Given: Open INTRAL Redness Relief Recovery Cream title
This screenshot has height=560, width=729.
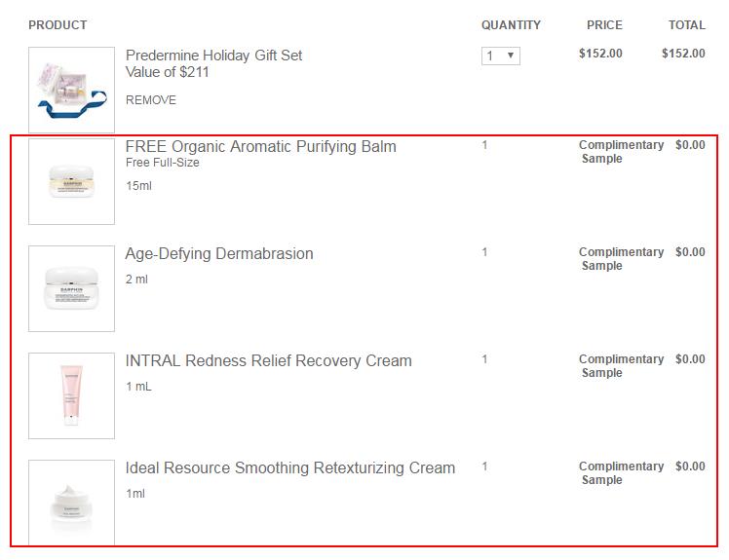Looking at the screenshot, I should coord(269,360).
